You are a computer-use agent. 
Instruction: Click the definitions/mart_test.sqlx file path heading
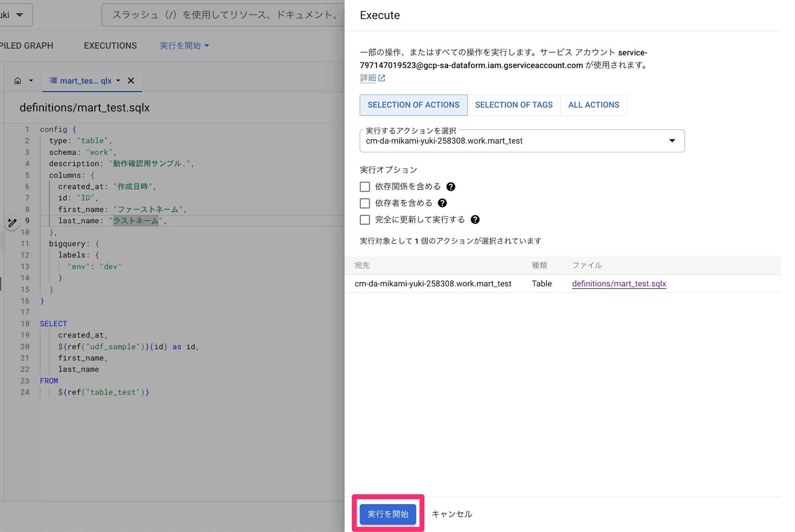(x=85, y=108)
